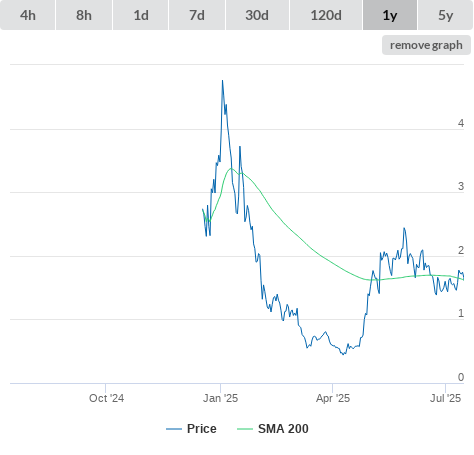Click the active 1y range tab

pyautogui.click(x=390, y=15)
